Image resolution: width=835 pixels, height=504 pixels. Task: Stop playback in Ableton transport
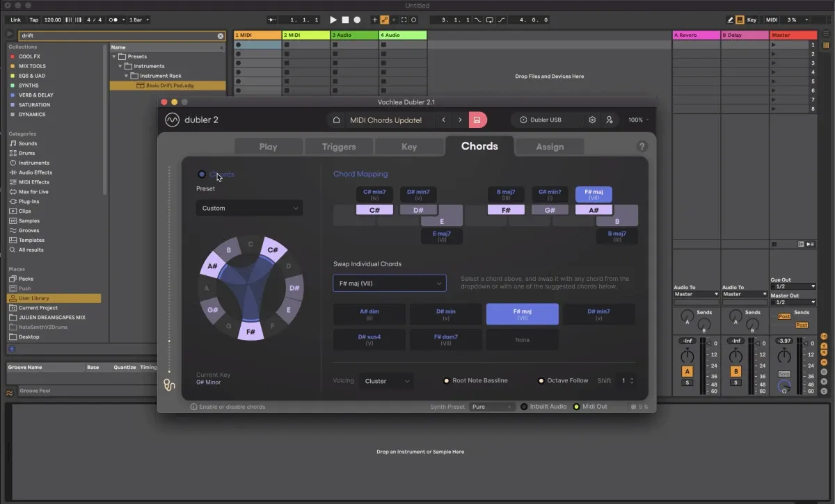pyautogui.click(x=345, y=20)
